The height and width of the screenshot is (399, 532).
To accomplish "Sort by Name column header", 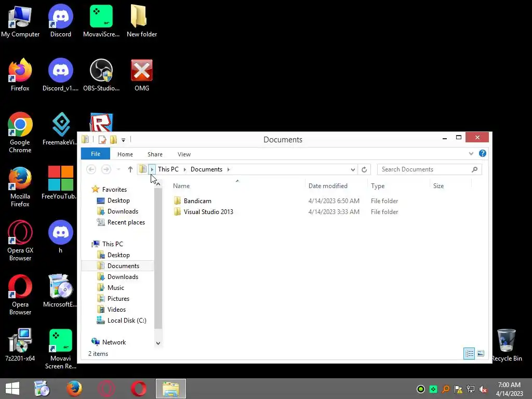I will tap(237, 185).
